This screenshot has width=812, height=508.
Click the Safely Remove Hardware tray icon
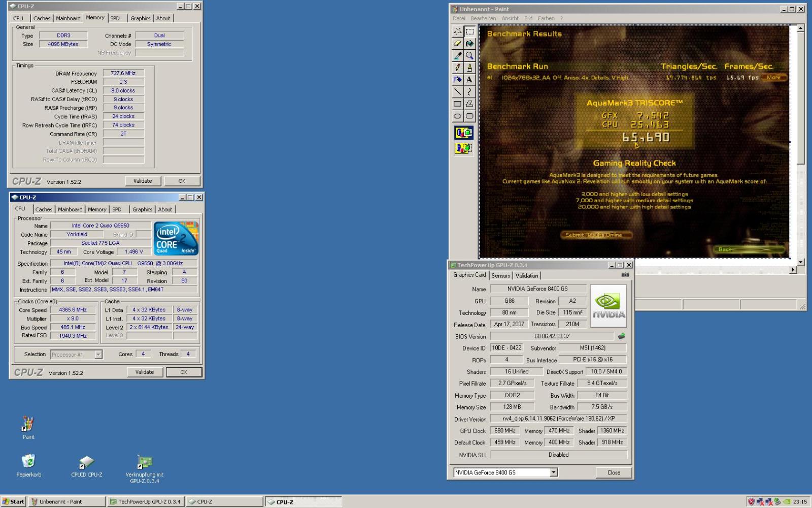[x=777, y=501]
